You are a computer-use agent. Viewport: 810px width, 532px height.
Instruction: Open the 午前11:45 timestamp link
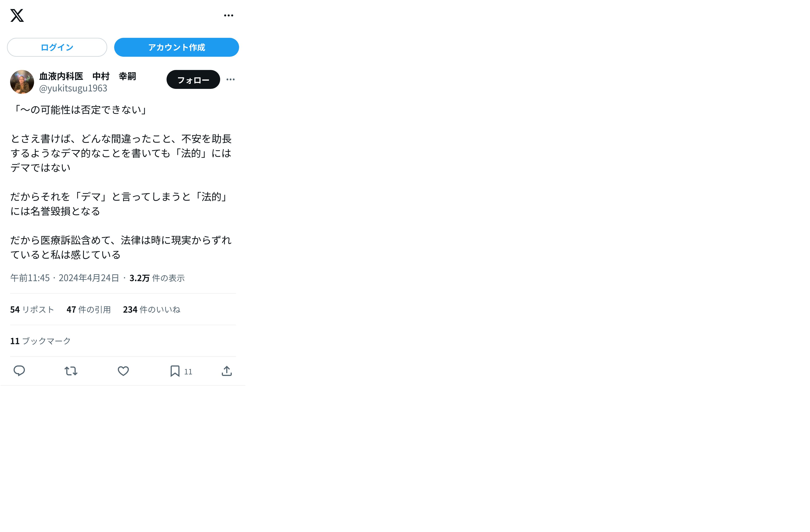[x=65, y=278]
